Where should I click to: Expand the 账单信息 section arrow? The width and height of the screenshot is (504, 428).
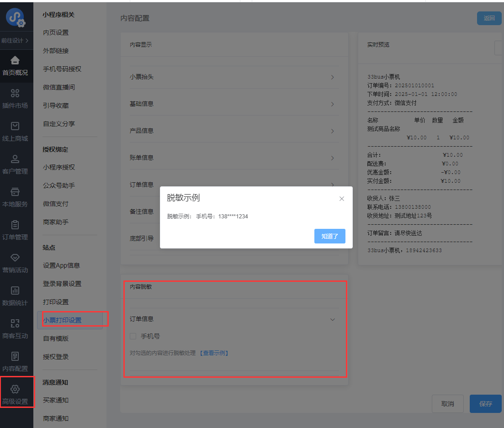(x=332, y=158)
